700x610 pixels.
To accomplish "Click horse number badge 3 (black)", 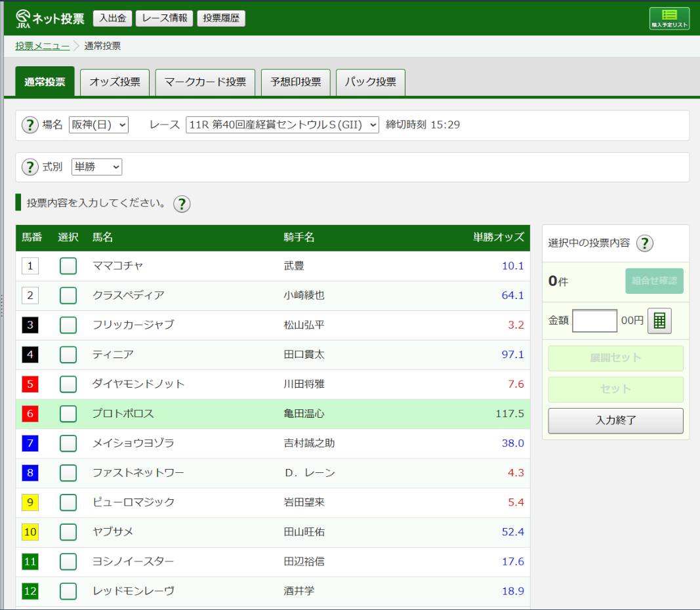I will click(30, 325).
